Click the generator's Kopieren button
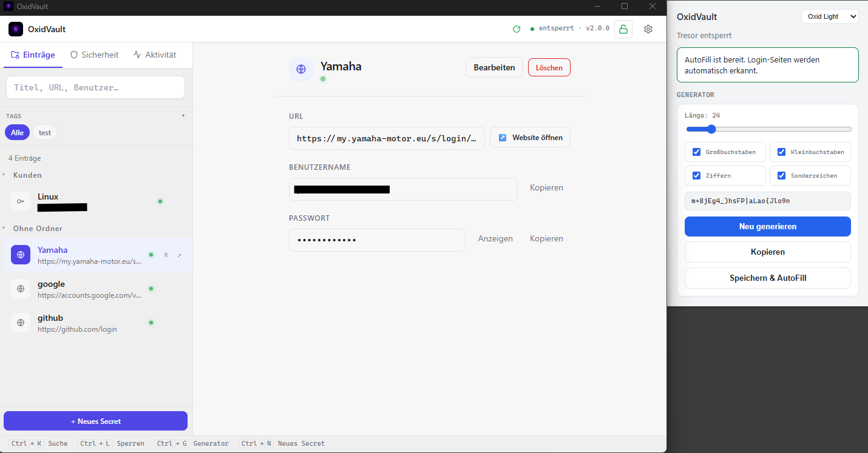The image size is (868, 453). [768, 252]
